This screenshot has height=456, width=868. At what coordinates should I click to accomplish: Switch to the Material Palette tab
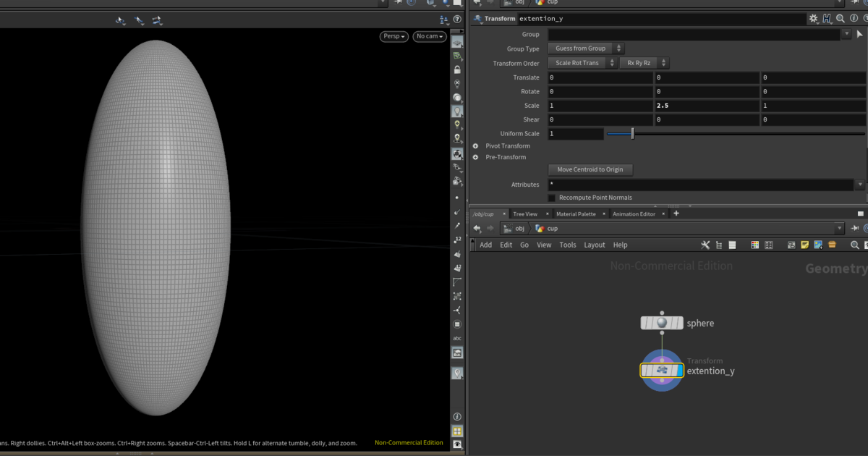click(576, 214)
